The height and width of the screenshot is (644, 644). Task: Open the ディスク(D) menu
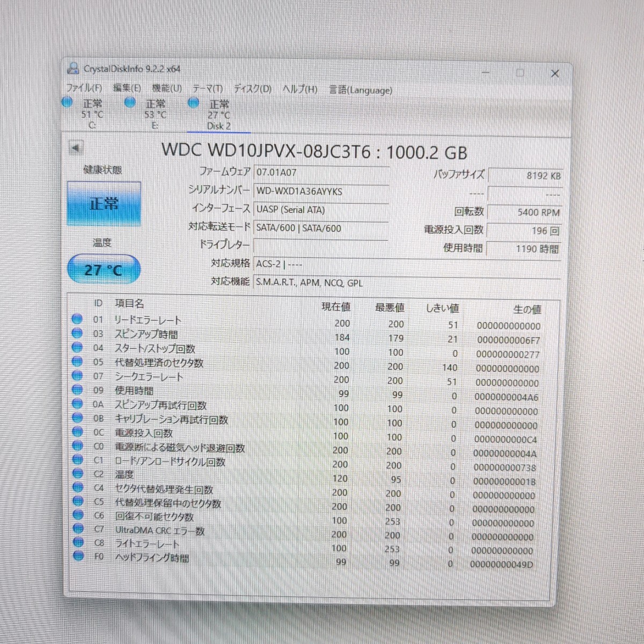(252, 89)
